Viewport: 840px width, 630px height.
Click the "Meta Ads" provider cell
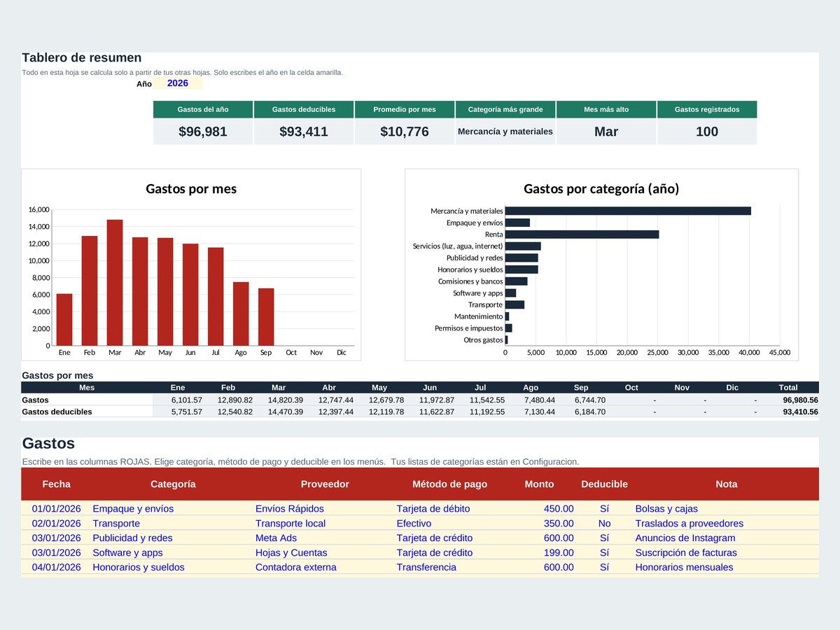click(325, 538)
